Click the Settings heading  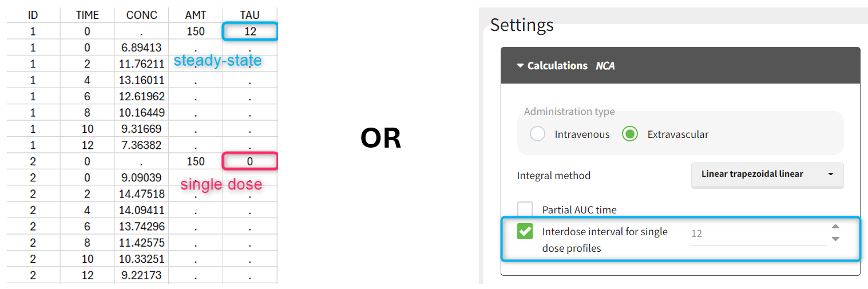pyautogui.click(x=522, y=25)
